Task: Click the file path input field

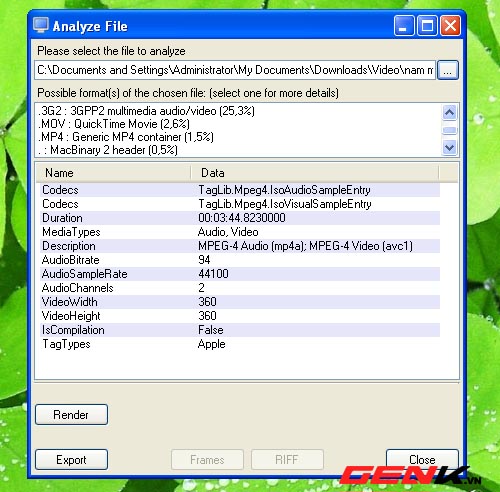Action: click(x=235, y=70)
